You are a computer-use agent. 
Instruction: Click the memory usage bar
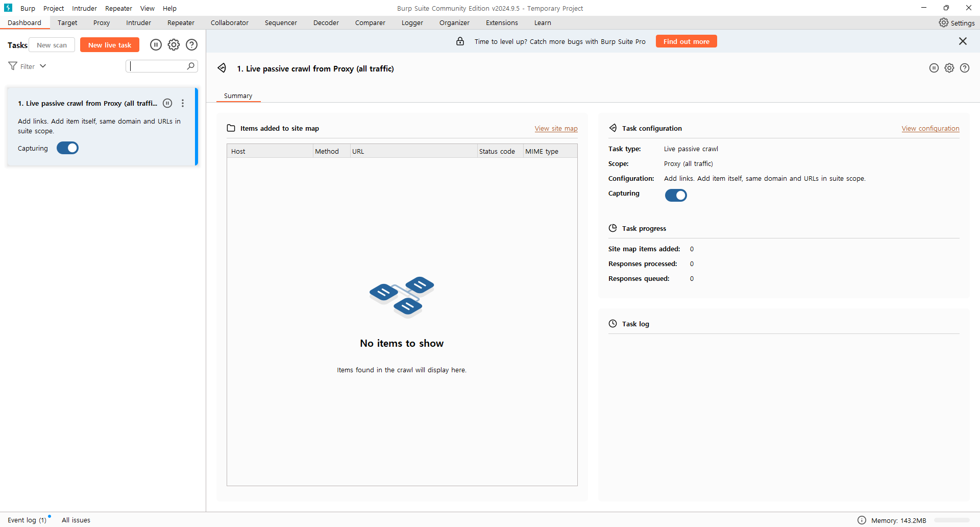click(952, 520)
